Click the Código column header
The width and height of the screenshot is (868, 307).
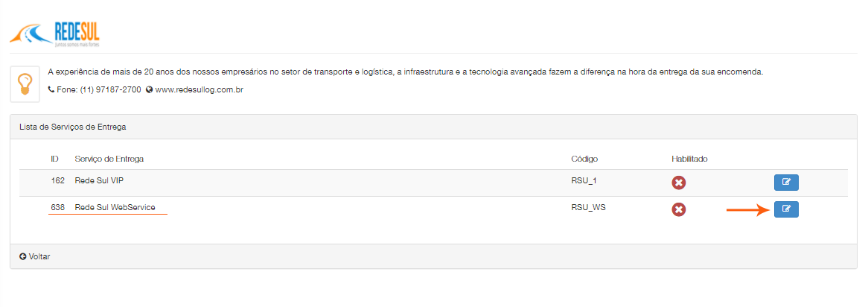coord(584,159)
